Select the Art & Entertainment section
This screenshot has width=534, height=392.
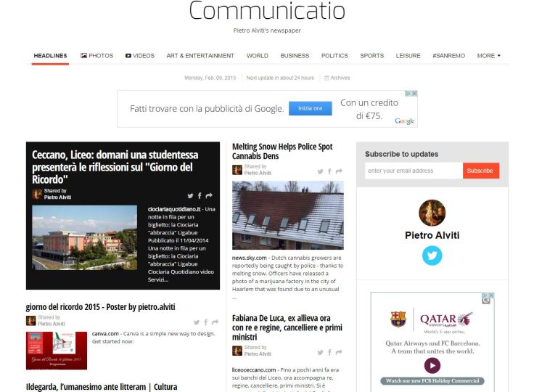pos(200,56)
